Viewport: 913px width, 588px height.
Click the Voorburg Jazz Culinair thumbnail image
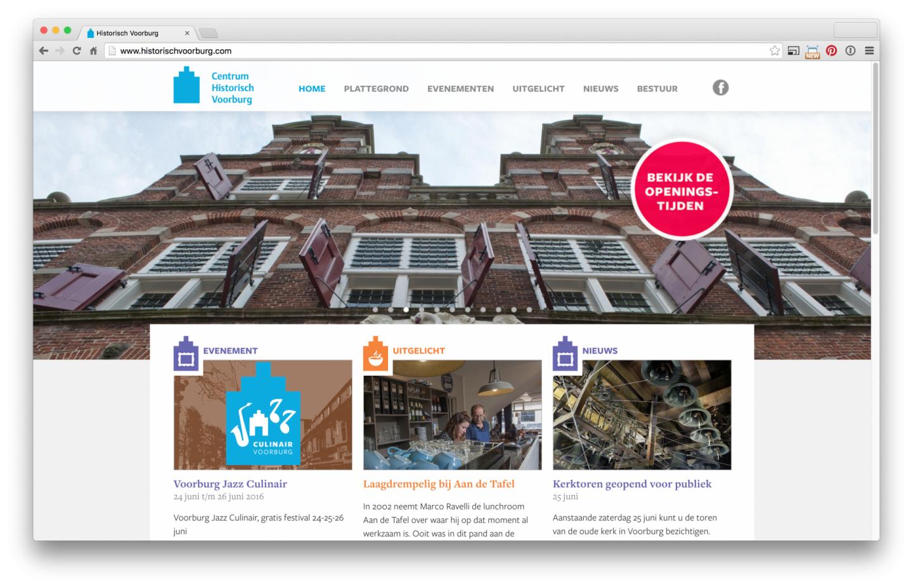coord(262,415)
